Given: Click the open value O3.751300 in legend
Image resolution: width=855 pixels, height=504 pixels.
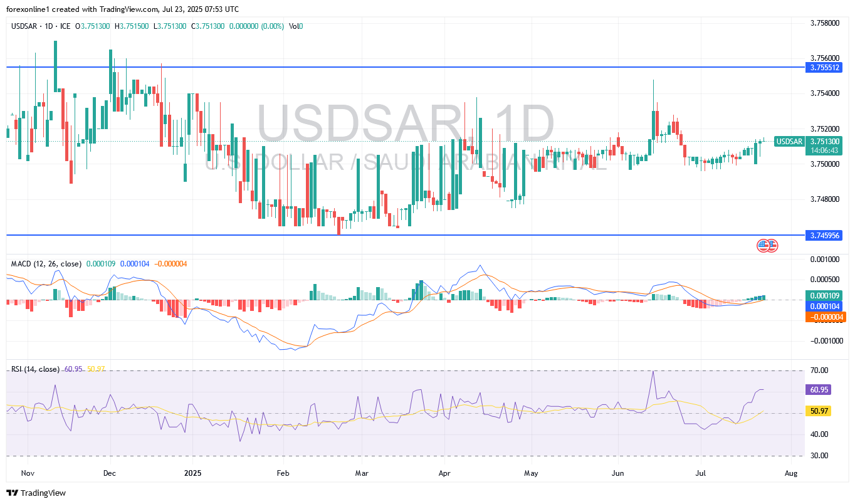Looking at the screenshot, I should click(93, 26).
